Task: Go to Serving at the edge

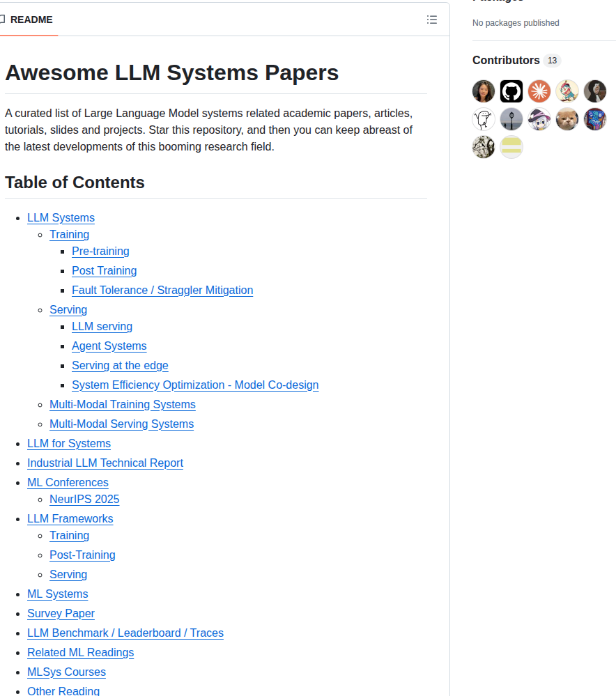Action: 120,365
